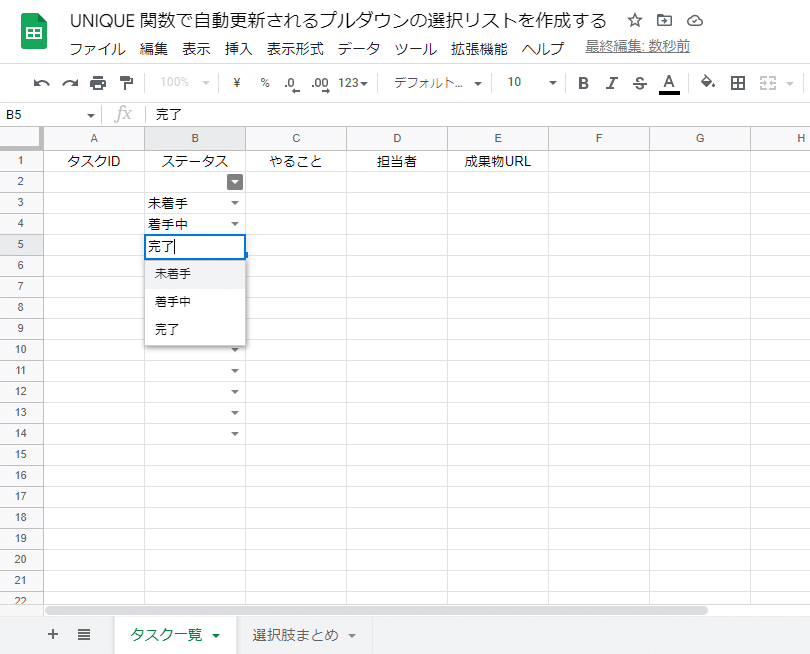The width and height of the screenshot is (810, 654).
Task: Select the Paint format tool
Action: pyautogui.click(x=124, y=83)
